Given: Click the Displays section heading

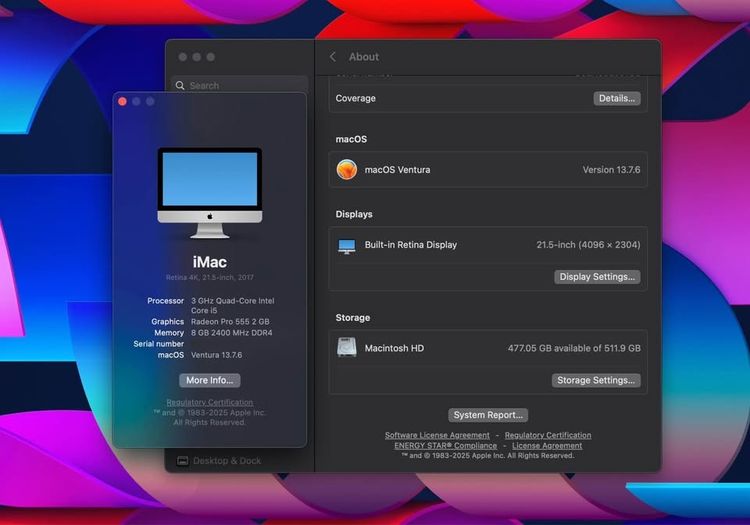Looking at the screenshot, I should [354, 214].
